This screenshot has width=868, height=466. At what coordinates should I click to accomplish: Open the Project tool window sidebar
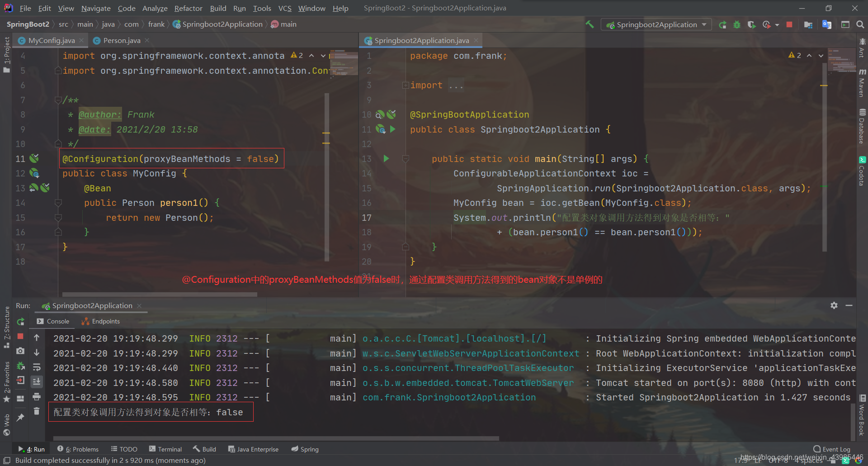point(6,55)
